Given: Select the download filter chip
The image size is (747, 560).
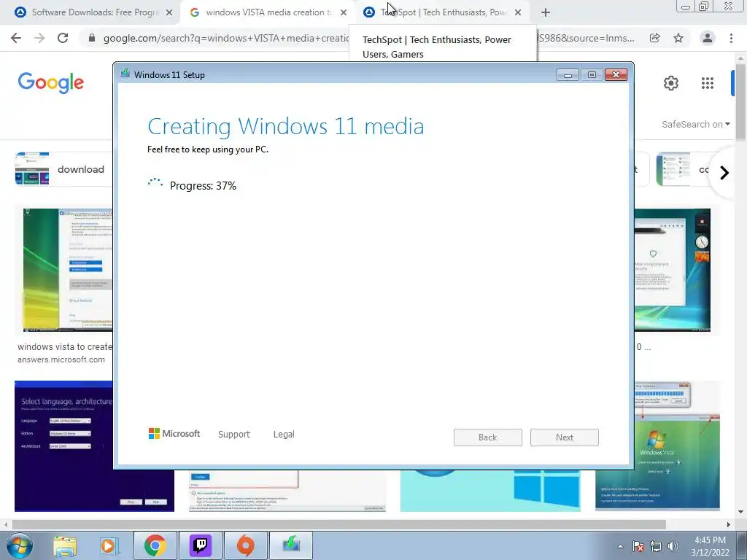Looking at the screenshot, I should [63, 169].
